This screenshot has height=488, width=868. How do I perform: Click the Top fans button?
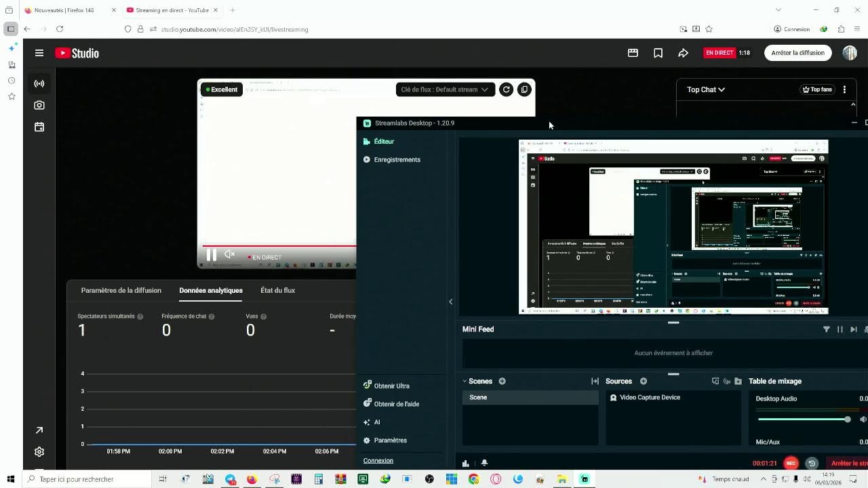[817, 89]
